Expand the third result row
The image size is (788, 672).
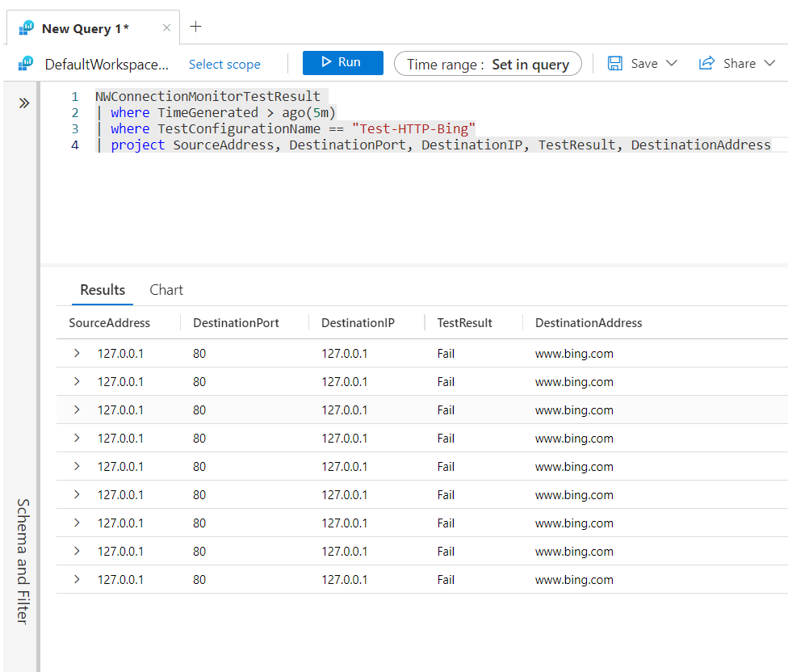[77, 409]
